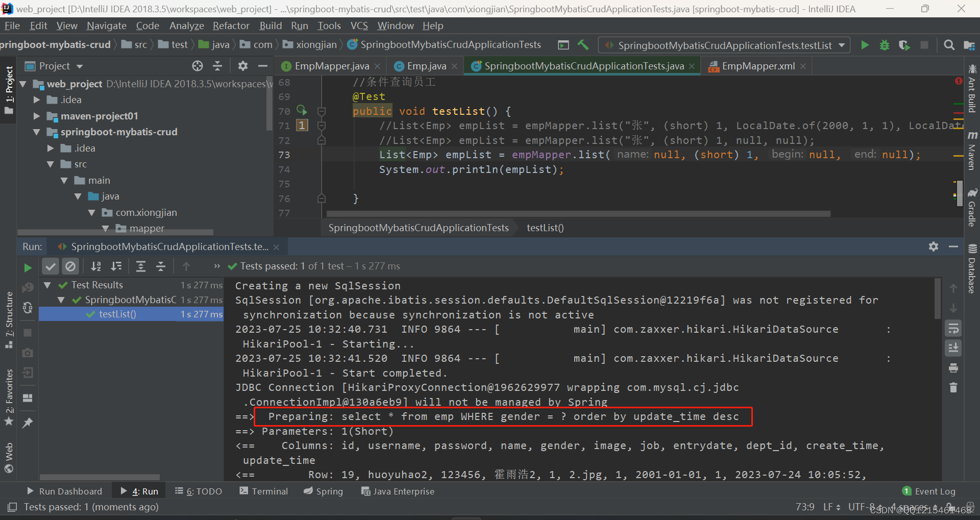Rerun the test in the Run panel

click(x=28, y=267)
